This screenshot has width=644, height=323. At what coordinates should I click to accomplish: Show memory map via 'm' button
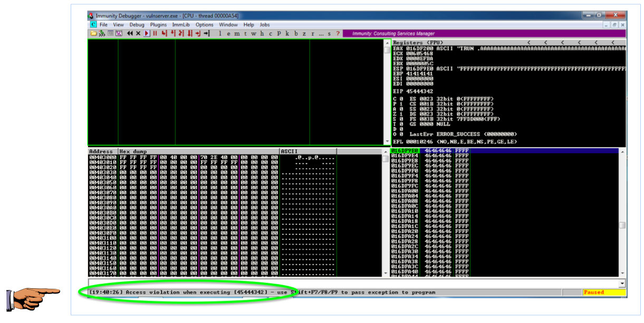237,33
